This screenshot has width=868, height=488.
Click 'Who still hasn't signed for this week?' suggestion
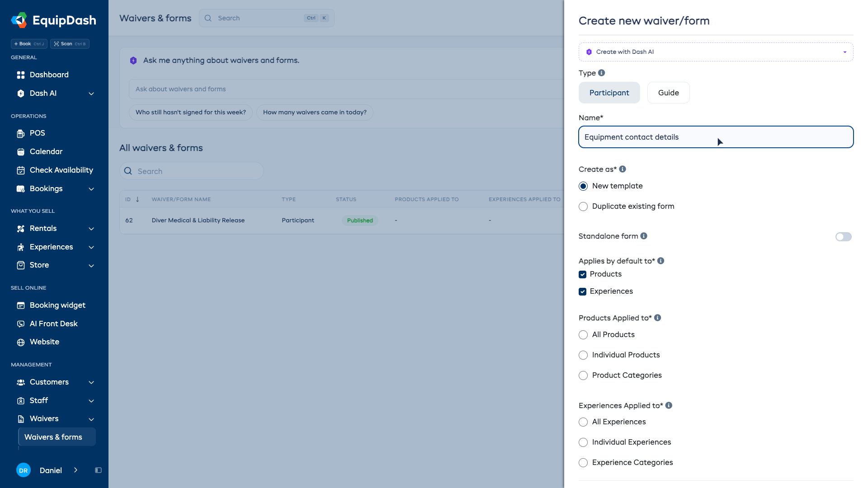(191, 113)
